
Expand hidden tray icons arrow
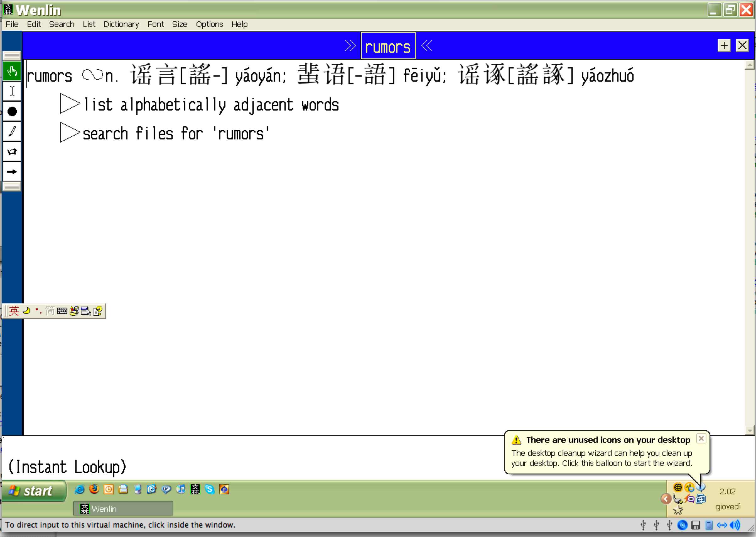666,499
